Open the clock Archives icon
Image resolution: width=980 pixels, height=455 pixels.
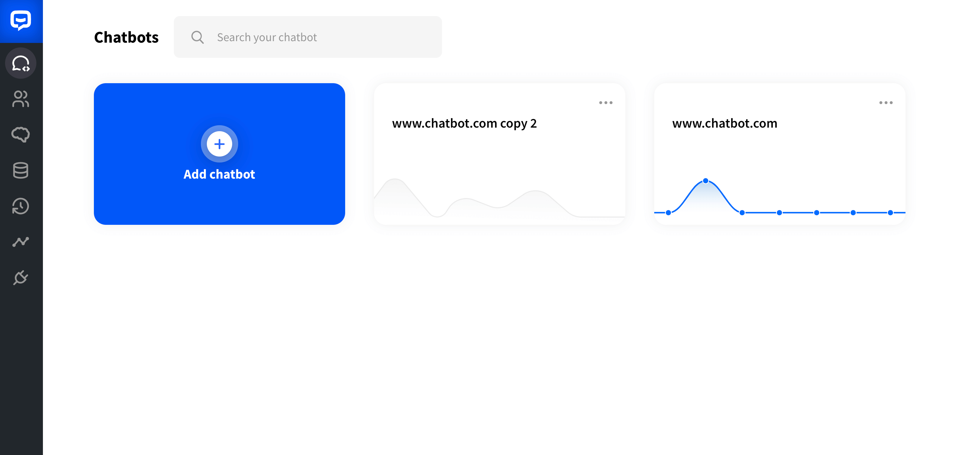click(x=21, y=206)
